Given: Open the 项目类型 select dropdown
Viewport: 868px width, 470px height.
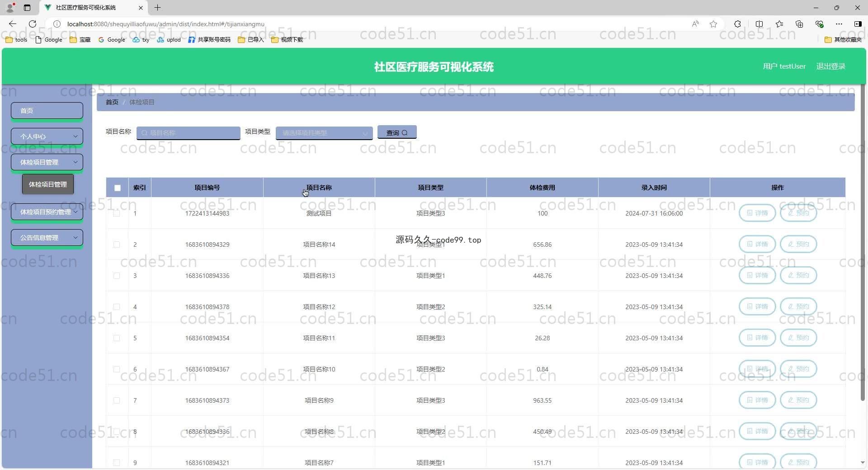Looking at the screenshot, I should coord(324,133).
